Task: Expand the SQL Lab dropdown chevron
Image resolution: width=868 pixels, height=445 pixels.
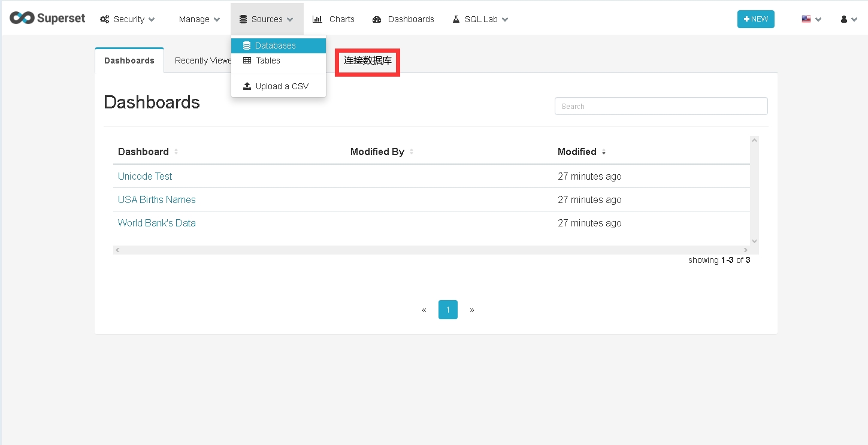Action: pyautogui.click(x=505, y=20)
